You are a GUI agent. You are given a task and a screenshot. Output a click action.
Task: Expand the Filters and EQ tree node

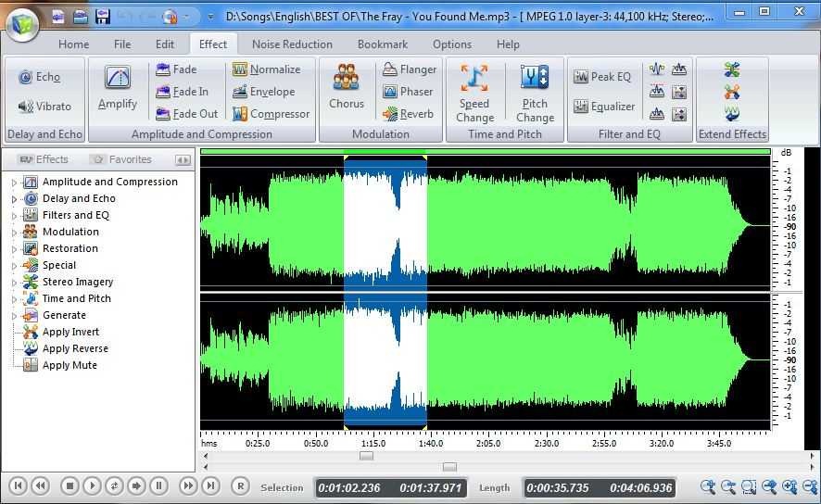pos(14,216)
